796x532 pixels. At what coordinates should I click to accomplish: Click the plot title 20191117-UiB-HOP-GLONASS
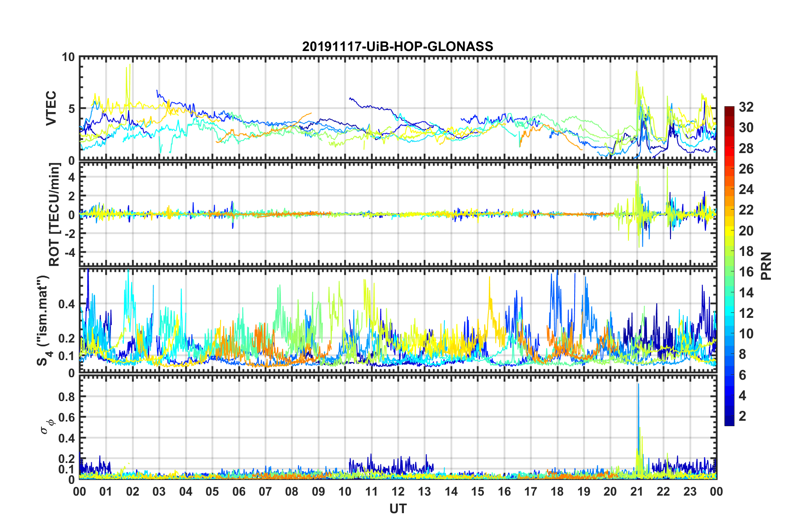(x=398, y=46)
